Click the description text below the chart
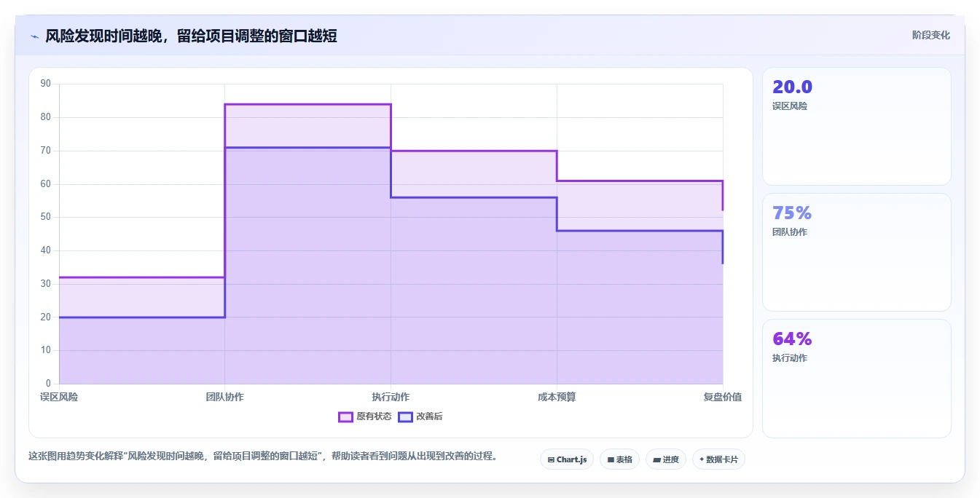980x498 pixels. coord(263,456)
